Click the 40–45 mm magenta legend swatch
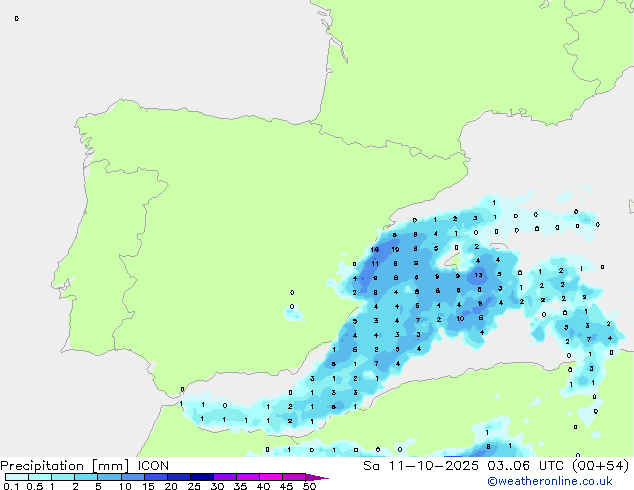This screenshot has height=490, width=634. [271, 477]
